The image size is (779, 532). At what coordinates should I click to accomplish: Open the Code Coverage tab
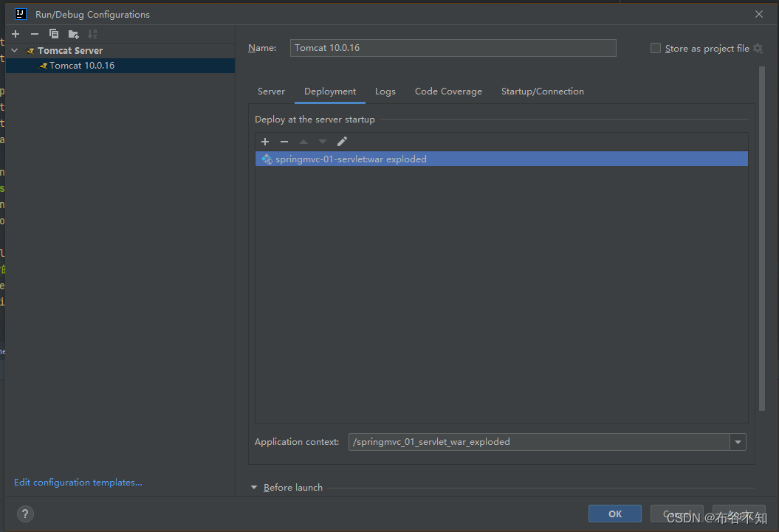click(449, 91)
